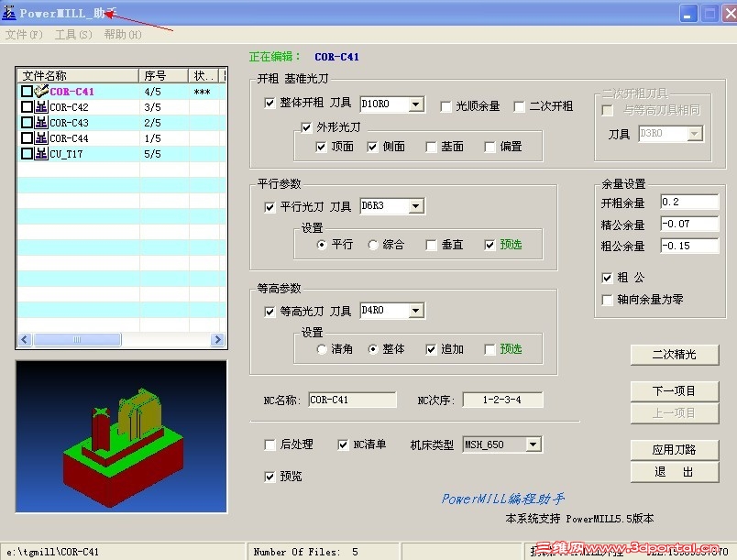Viewport: 737px width, 560px height.
Task: Uncheck the 追加 option
Action: coord(431,349)
